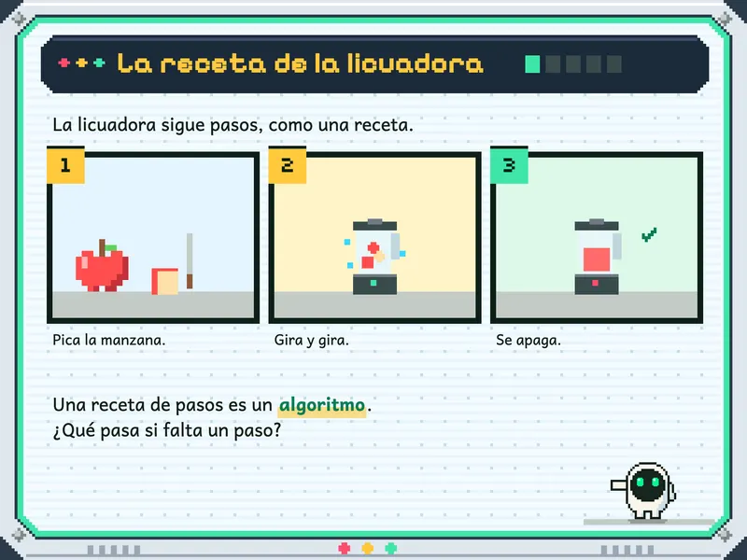Click the first green progress segment
This screenshot has width=747, height=560.
[532, 63]
